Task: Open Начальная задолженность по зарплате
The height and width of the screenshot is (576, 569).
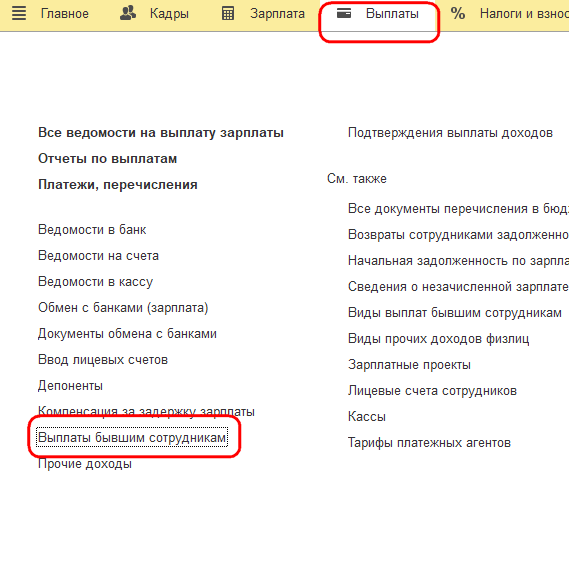Action: [458, 261]
